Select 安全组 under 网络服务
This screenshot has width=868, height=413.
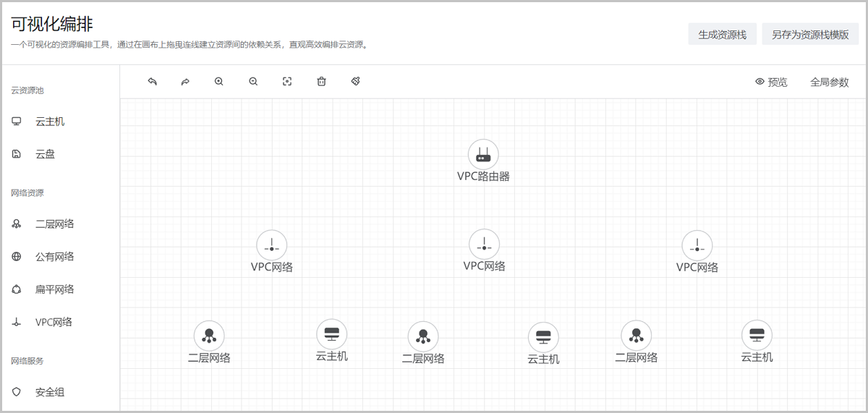click(50, 392)
